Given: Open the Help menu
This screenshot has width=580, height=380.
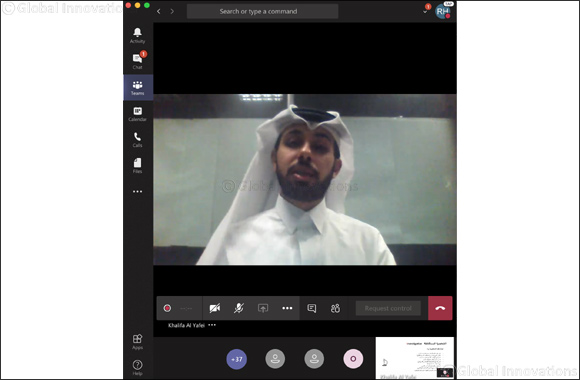Looking at the screenshot, I should click(138, 367).
